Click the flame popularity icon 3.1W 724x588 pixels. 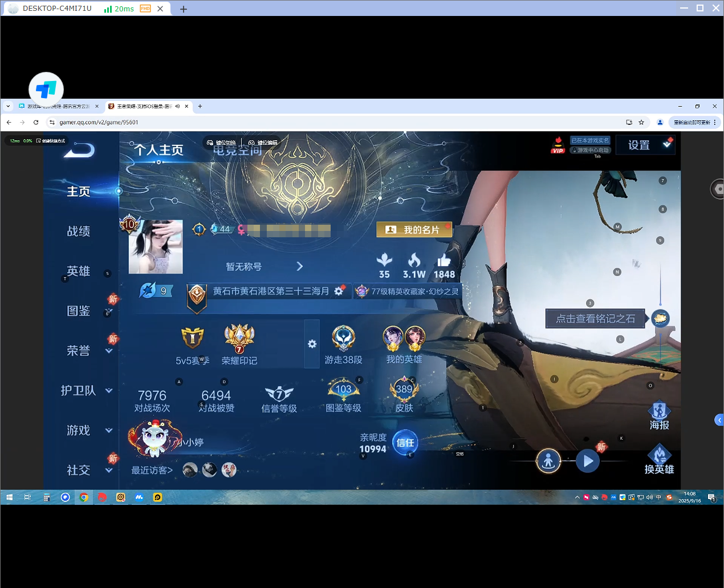[414, 261]
